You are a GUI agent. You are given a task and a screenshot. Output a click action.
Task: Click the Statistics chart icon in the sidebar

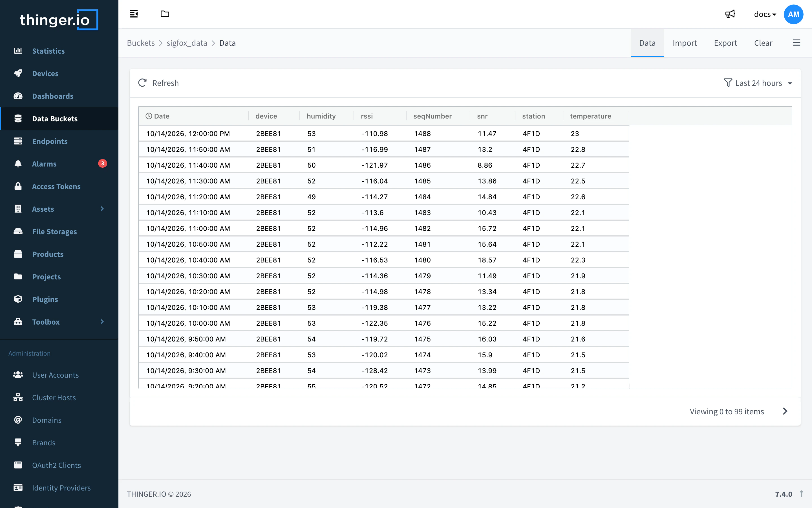click(18, 51)
